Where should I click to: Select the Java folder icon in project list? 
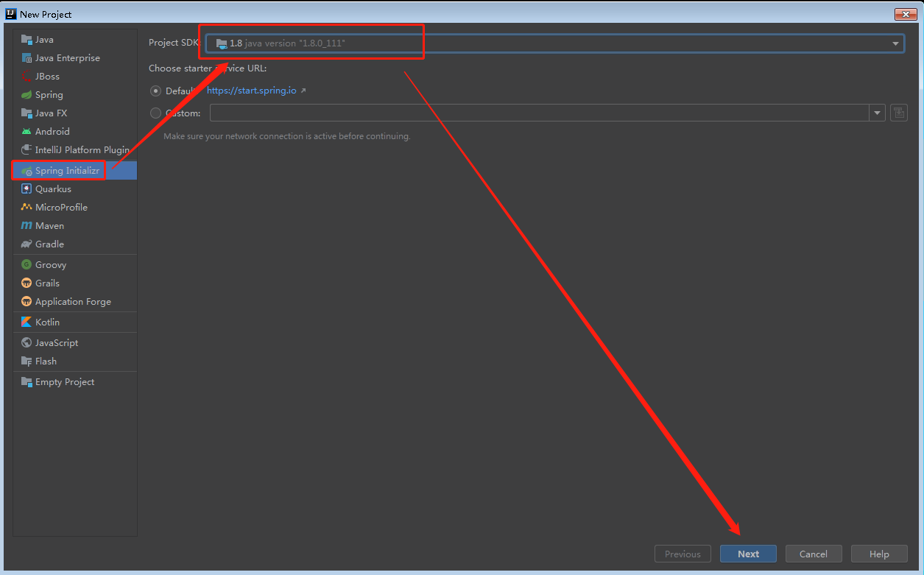coord(27,40)
